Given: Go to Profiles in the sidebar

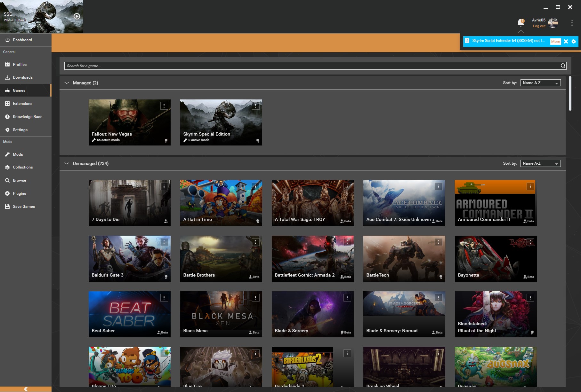Looking at the screenshot, I should pos(26,65).
